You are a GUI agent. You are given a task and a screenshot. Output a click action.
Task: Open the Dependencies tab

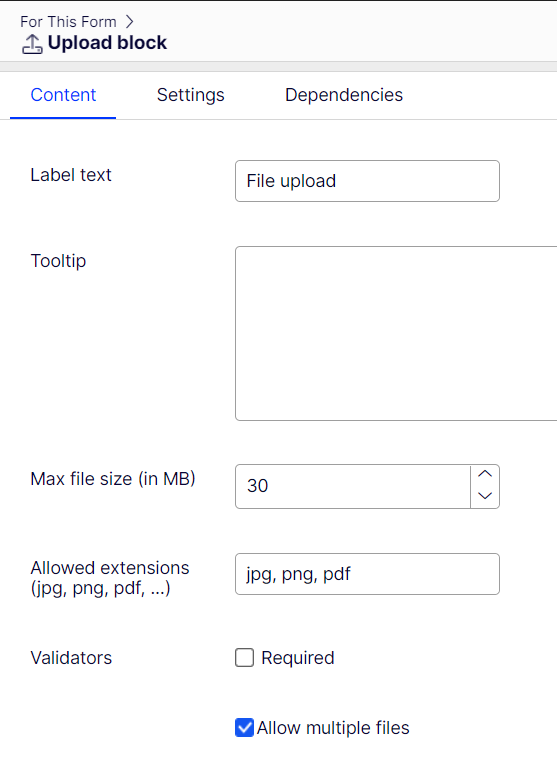(x=344, y=95)
